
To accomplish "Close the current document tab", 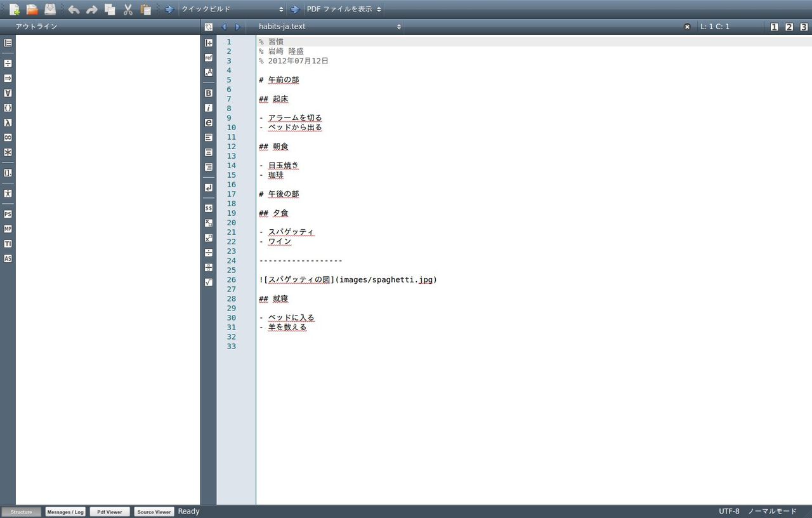I will tap(687, 27).
